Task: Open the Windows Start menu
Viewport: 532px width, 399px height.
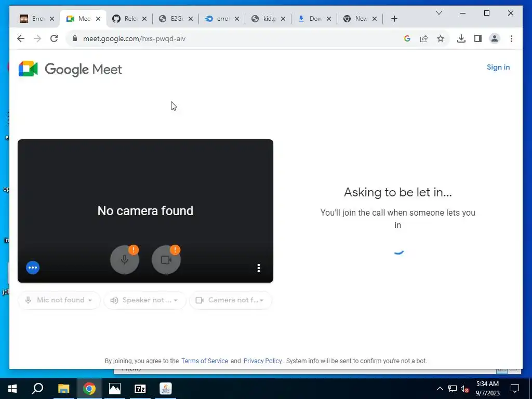Action: pyautogui.click(x=12, y=389)
